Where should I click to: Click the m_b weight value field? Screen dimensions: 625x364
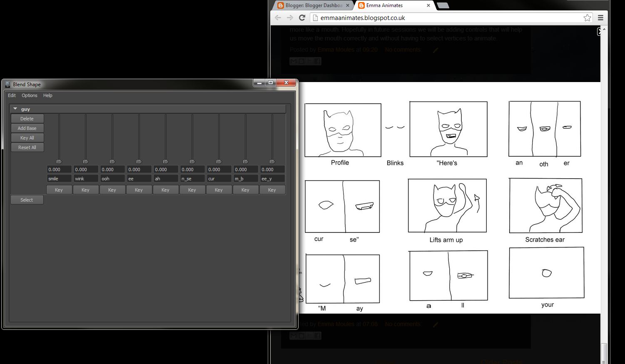246,170
